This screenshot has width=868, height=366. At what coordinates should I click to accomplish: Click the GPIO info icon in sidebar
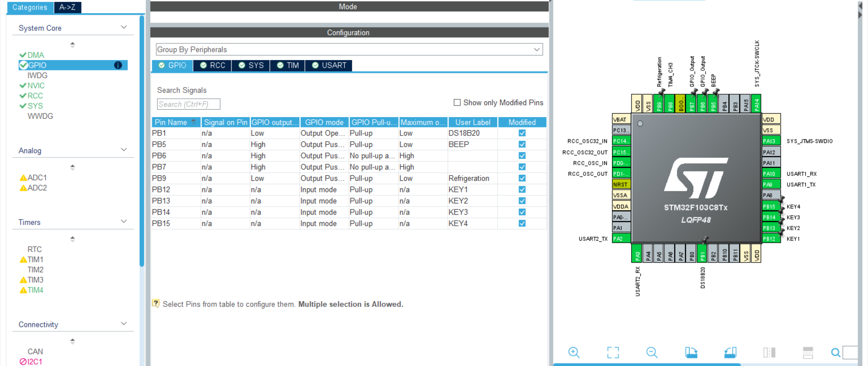click(x=118, y=66)
